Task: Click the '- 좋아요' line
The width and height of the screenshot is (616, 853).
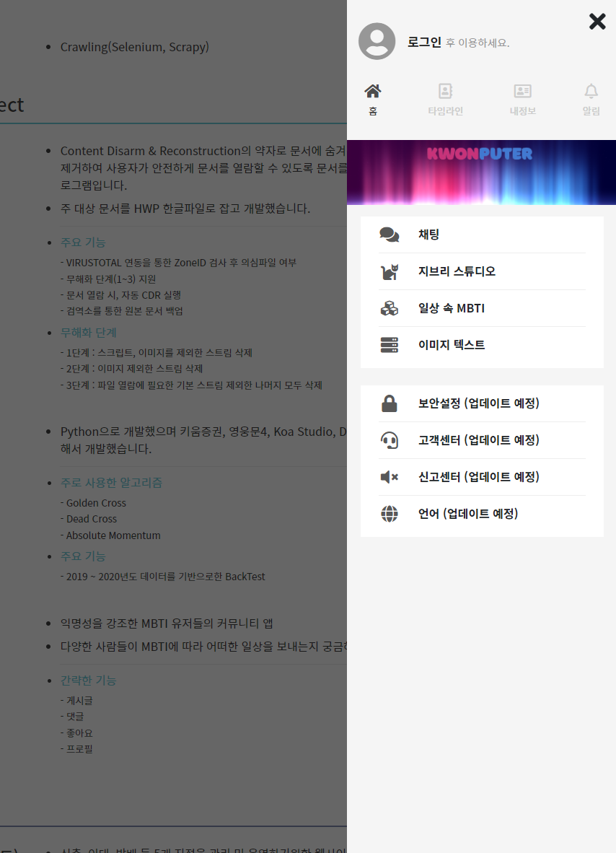Action: [76, 732]
